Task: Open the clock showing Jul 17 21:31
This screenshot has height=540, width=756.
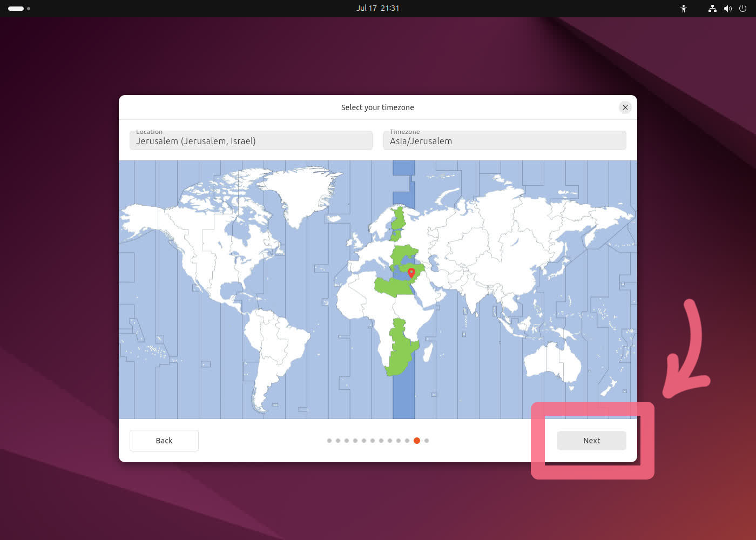Action: [377, 8]
